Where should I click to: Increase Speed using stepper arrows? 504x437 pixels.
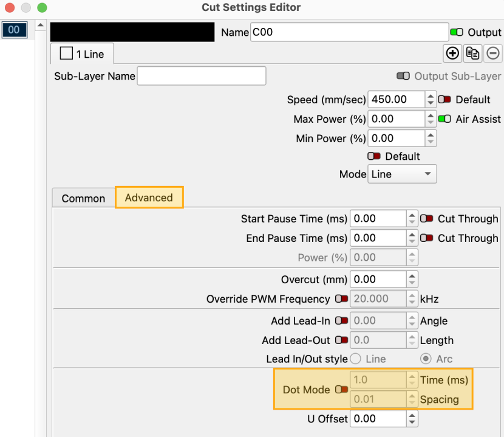coord(431,96)
